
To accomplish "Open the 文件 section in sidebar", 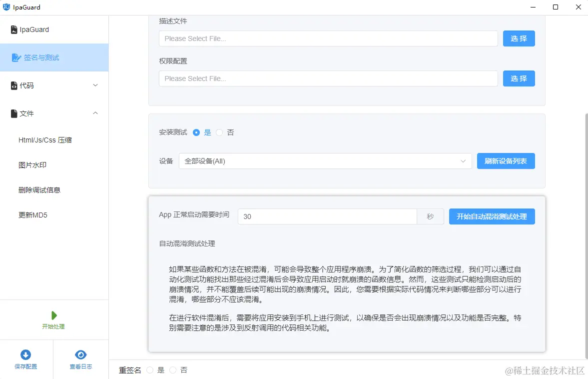I will [27, 113].
